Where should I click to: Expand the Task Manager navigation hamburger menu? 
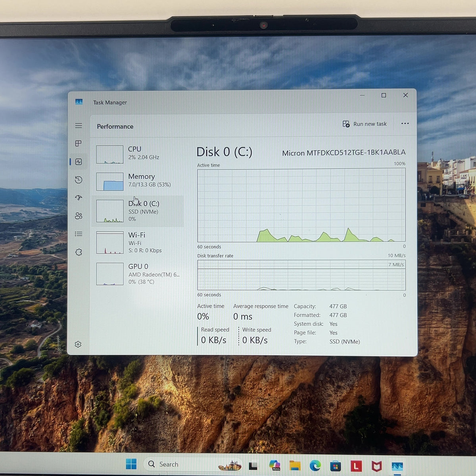pyautogui.click(x=79, y=126)
